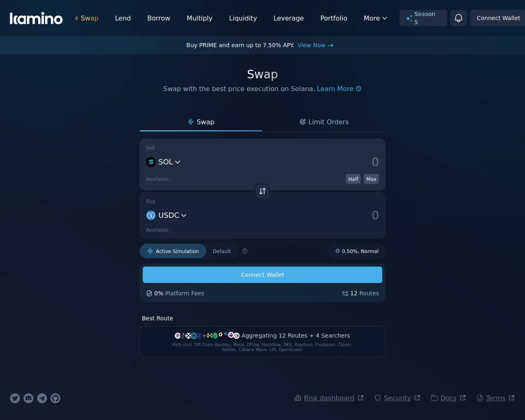Go to Swap in top navigation
This screenshot has height=420, width=525.
[86, 18]
